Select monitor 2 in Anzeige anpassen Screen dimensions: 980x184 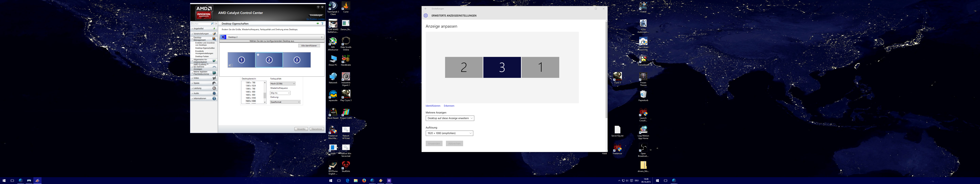click(x=464, y=67)
